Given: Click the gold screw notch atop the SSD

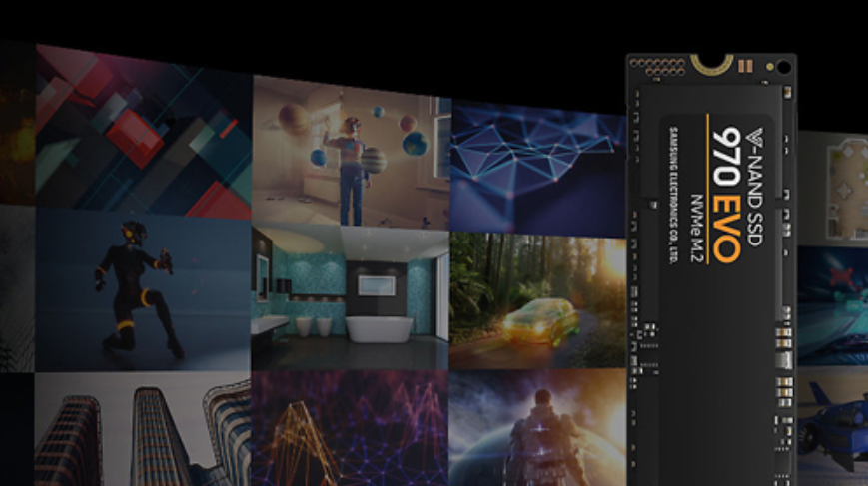Looking at the screenshot, I should tap(710, 65).
